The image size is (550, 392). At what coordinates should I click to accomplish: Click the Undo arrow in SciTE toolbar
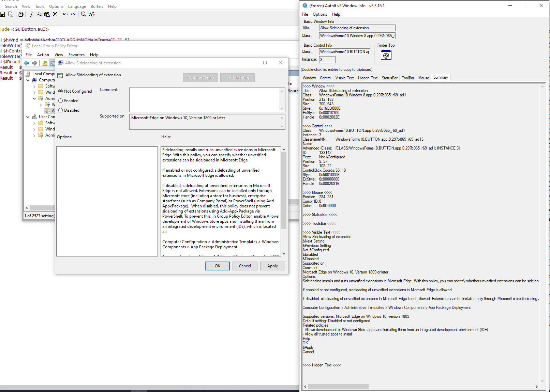click(65, 14)
